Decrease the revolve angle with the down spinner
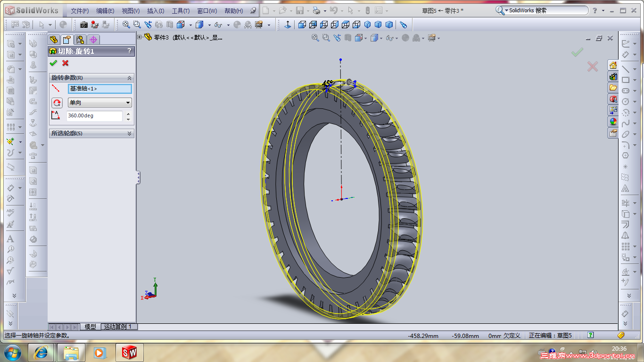Viewport: 644px width, 362px height. coord(128,119)
